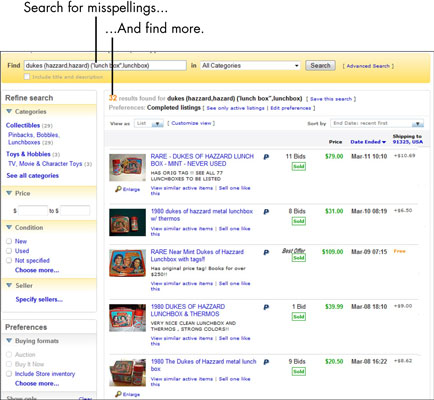
Task: Click Save this search link
Action: click(331, 99)
